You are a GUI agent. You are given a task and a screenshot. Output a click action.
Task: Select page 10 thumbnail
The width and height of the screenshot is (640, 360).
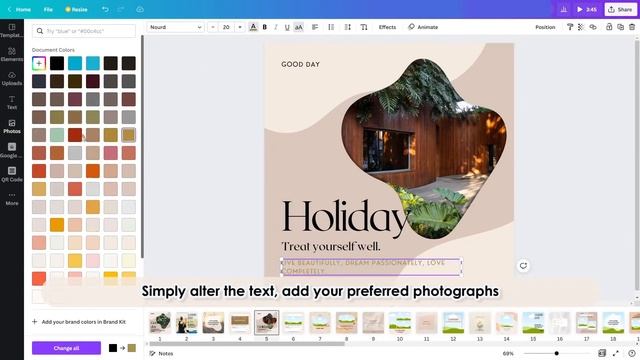pyautogui.click(x=400, y=322)
